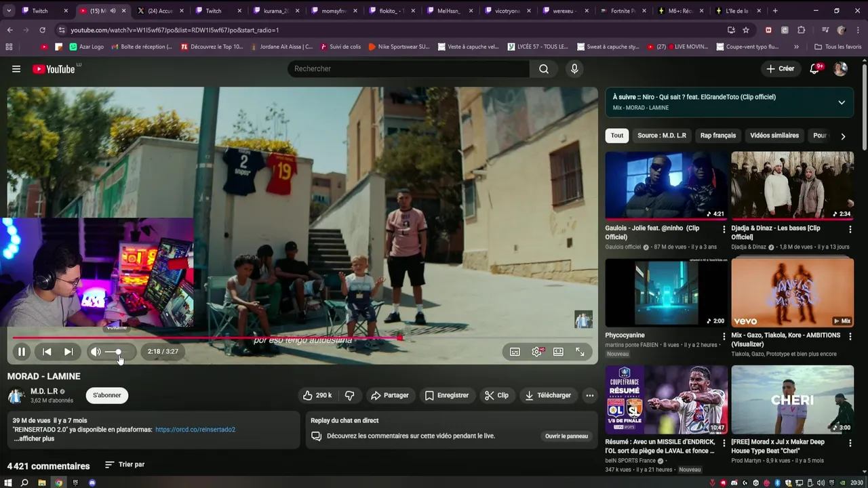Viewport: 868px width, 488px height.
Task: Reload the page with the refresh icon
Action: click(x=42, y=30)
